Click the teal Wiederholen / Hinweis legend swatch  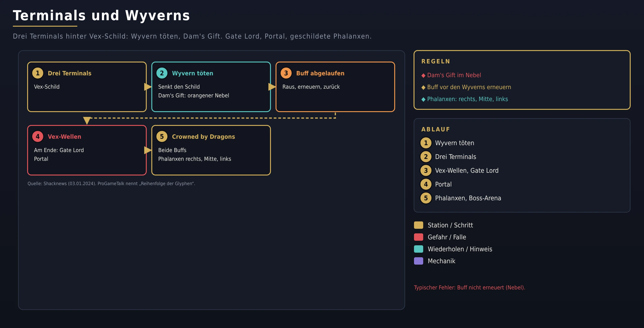pyautogui.click(x=419, y=249)
